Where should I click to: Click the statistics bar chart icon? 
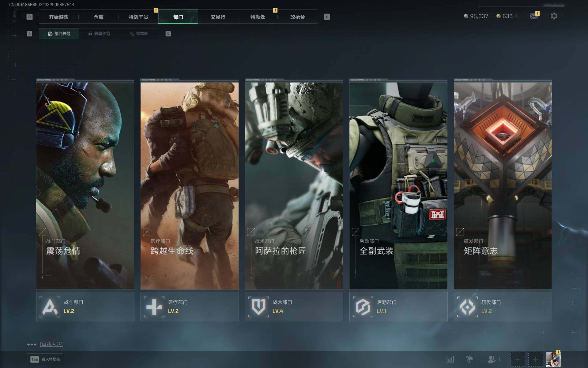450,359
